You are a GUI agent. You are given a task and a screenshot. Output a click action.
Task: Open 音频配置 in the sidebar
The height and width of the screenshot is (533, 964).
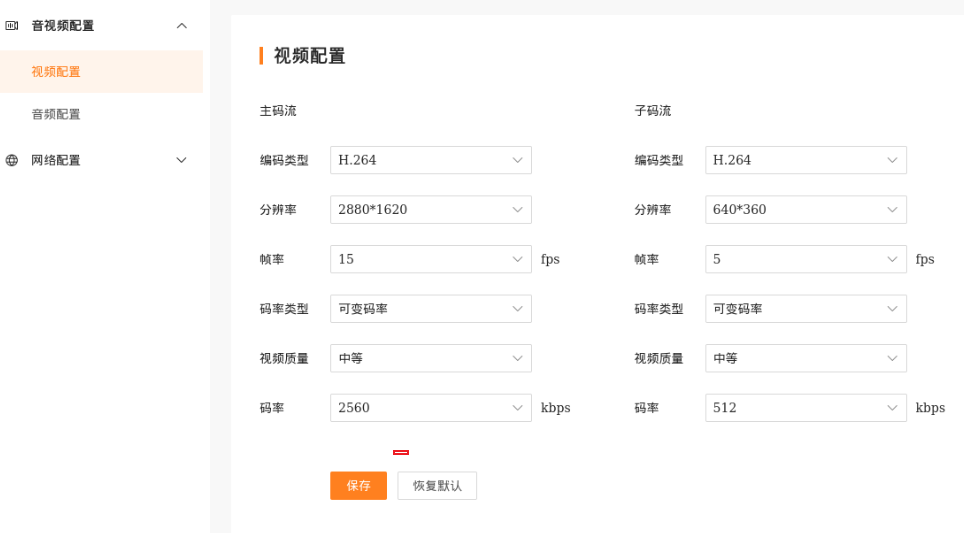click(x=56, y=114)
